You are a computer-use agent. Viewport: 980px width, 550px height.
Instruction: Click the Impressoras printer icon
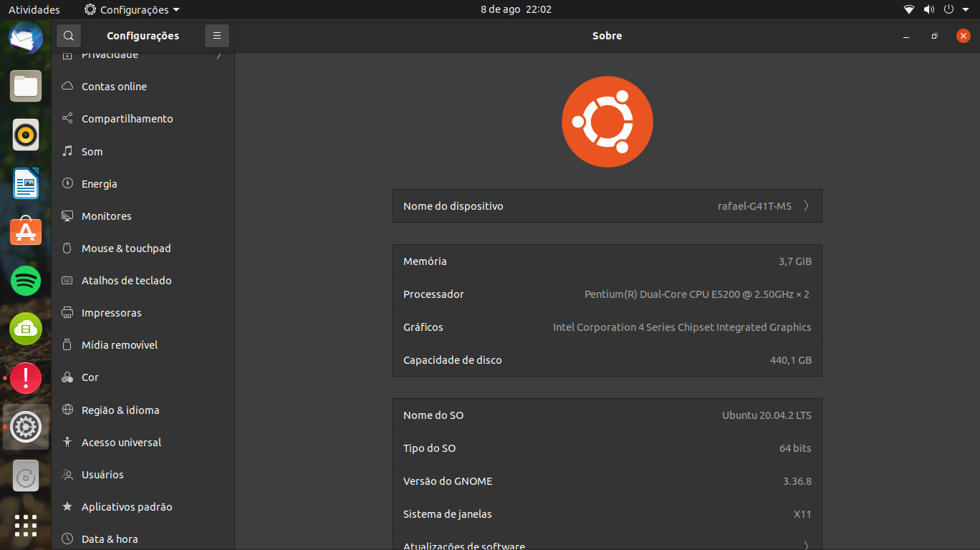point(67,312)
